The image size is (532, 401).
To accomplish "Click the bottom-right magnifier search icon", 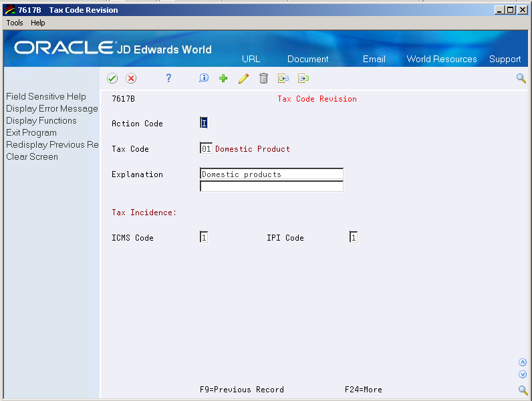I will click(x=523, y=390).
